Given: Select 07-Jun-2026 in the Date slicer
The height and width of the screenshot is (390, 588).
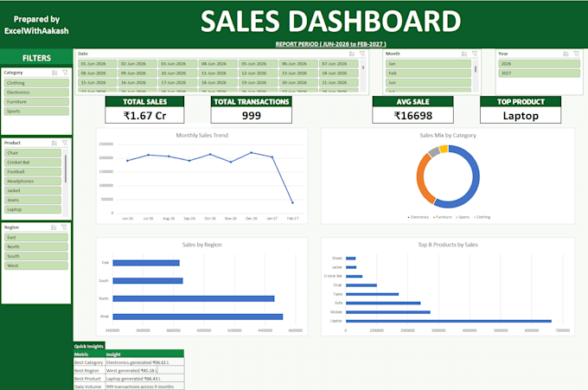Looking at the screenshot, I should click(339, 64).
